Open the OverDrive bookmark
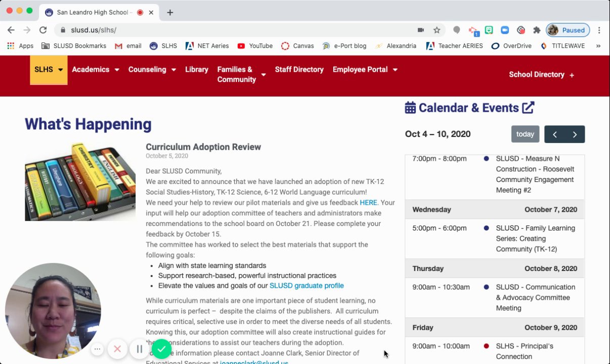Viewport: 610px width, 364px height. pyautogui.click(x=511, y=46)
